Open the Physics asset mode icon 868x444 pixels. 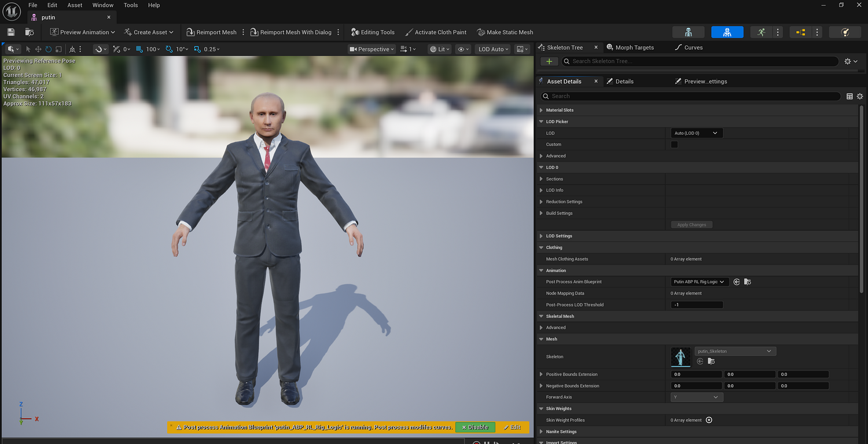point(845,32)
